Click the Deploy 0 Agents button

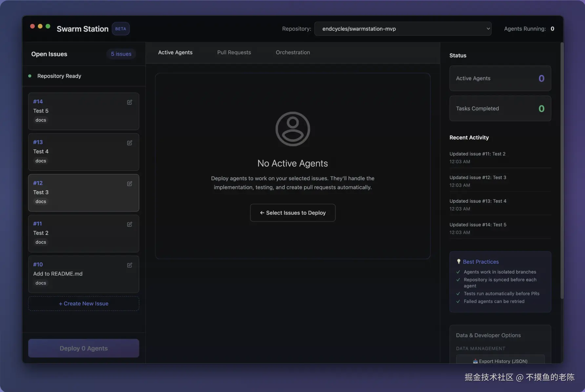click(84, 348)
